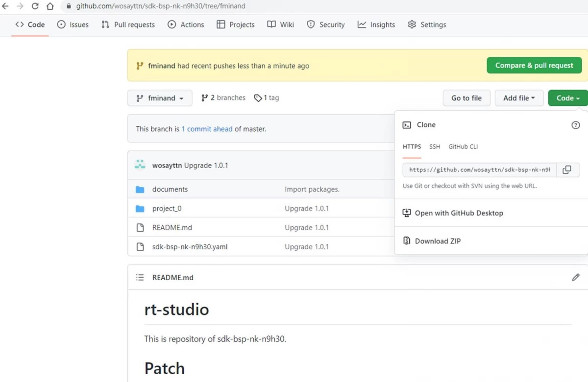The height and width of the screenshot is (382, 588).
Task: Open the Security tab
Action: [x=326, y=24]
